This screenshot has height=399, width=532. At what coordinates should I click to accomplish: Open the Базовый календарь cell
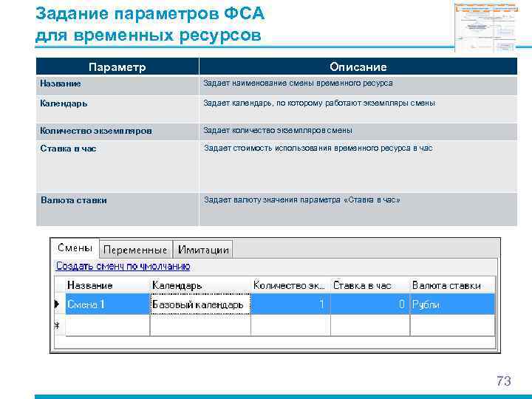pyautogui.click(x=200, y=304)
